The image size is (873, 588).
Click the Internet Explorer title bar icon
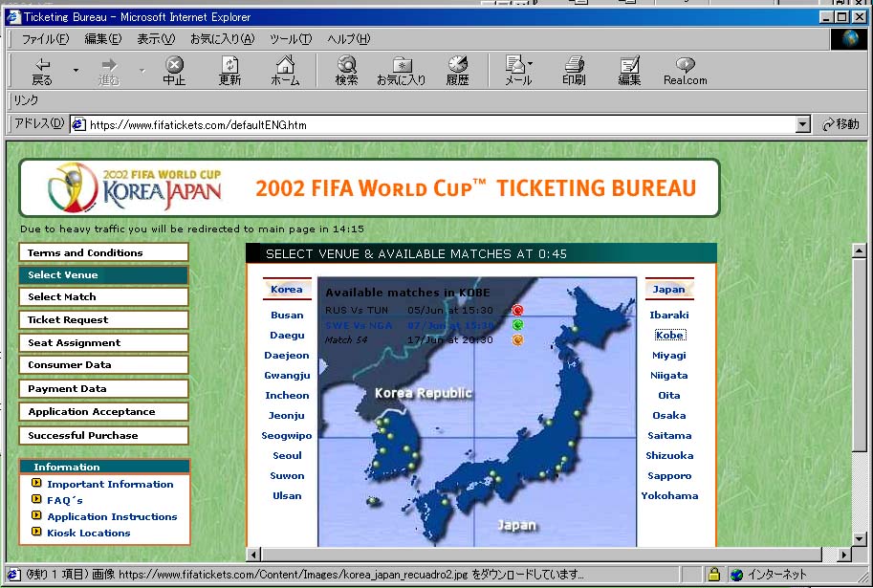point(13,17)
